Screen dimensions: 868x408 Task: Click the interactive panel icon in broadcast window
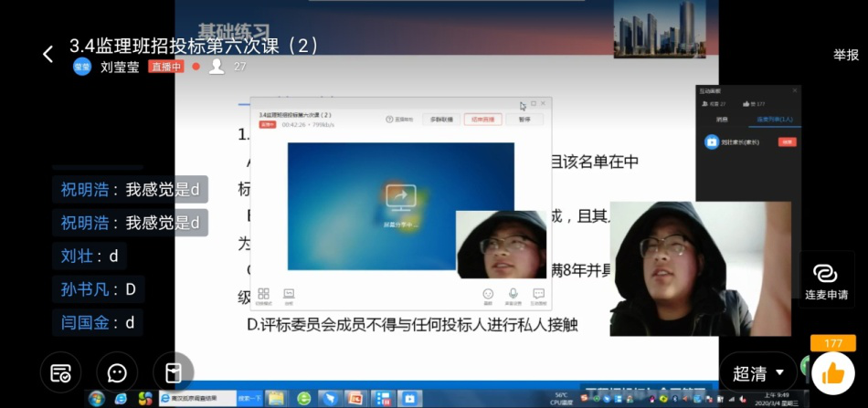(x=538, y=294)
